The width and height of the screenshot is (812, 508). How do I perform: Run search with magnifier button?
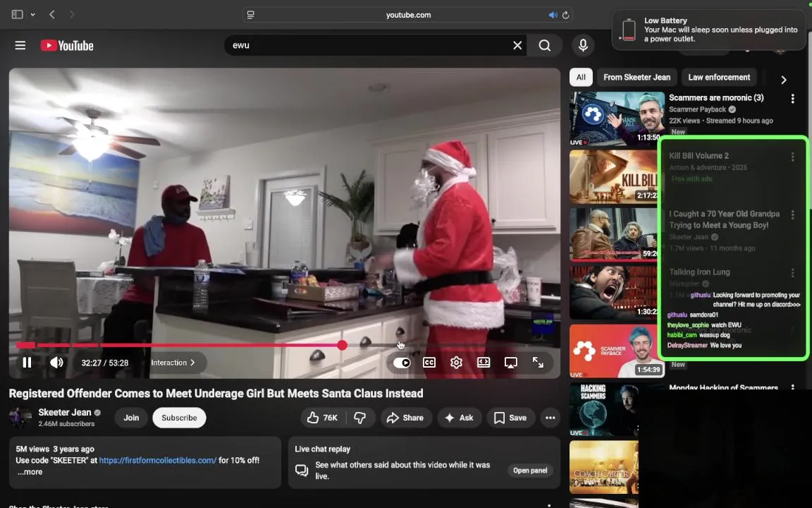(544, 46)
